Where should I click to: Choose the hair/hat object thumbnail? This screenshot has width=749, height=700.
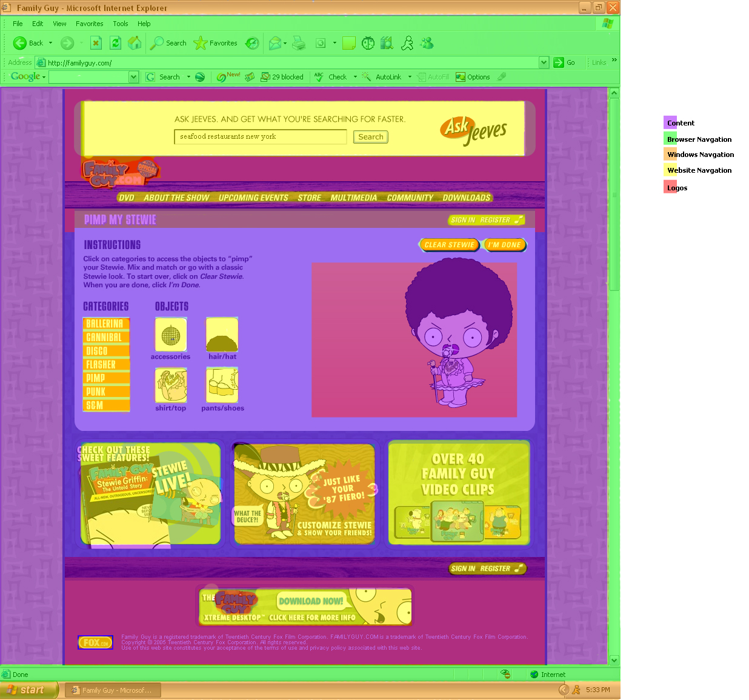[x=222, y=335]
